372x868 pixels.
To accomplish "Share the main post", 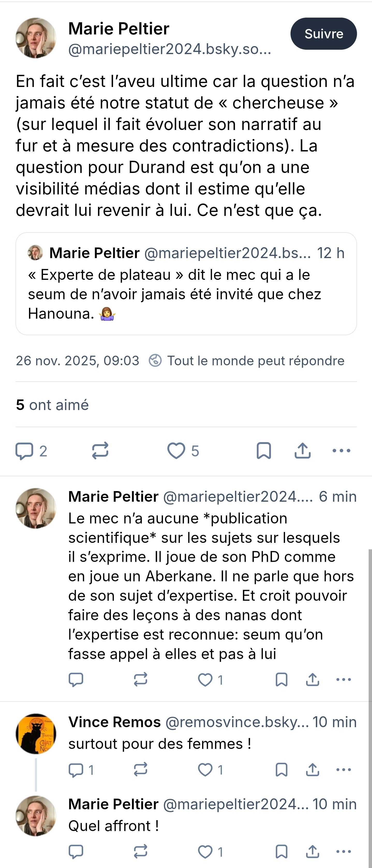I will click(302, 451).
